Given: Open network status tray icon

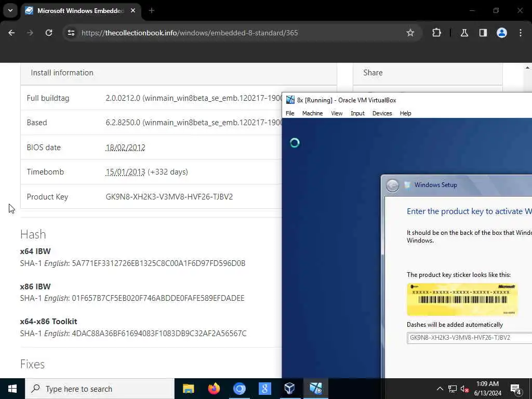Looking at the screenshot, I should [x=453, y=389].
